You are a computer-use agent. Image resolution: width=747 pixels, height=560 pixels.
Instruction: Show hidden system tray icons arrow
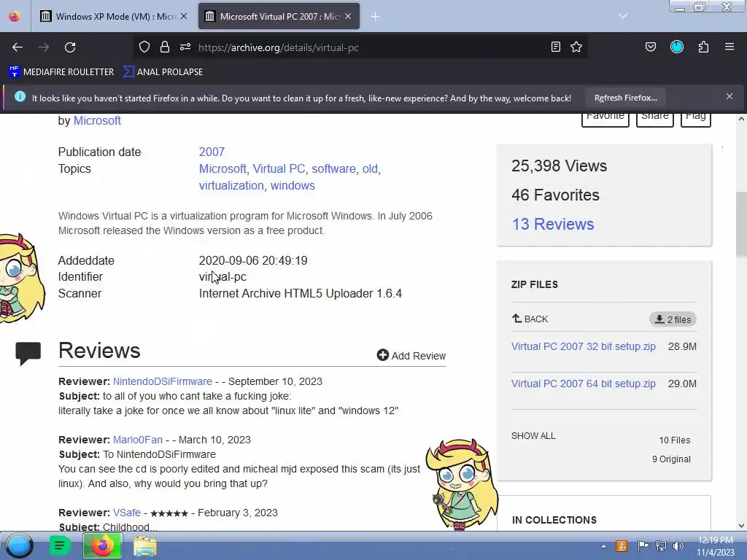pyautogui.click(x=603, y=546)
